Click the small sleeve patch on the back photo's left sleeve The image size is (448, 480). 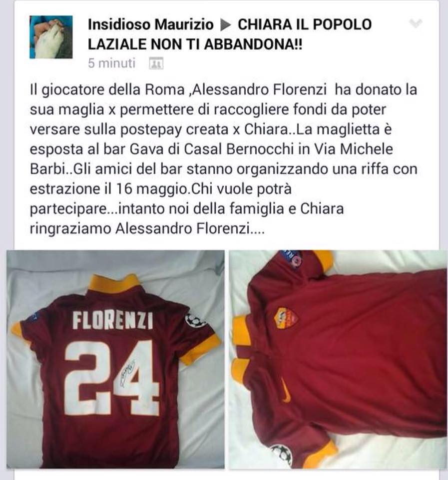coord(32,317)
